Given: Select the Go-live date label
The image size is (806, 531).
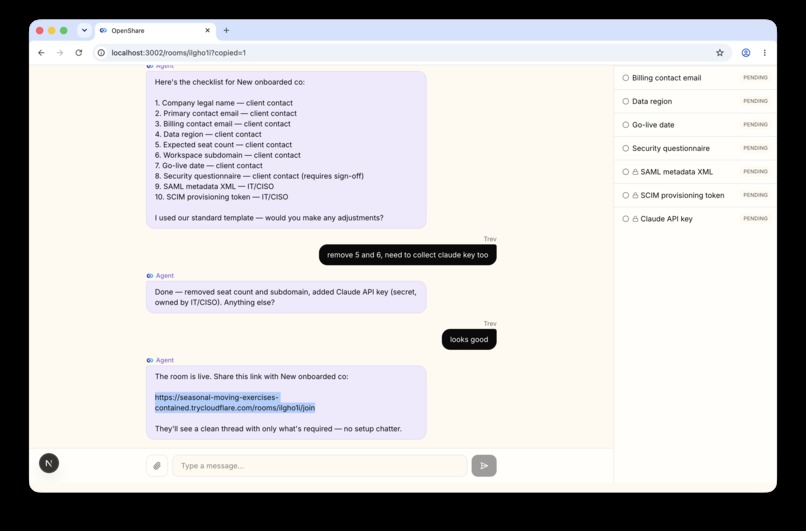Looking at the screenshot, I should click(653, 125).
